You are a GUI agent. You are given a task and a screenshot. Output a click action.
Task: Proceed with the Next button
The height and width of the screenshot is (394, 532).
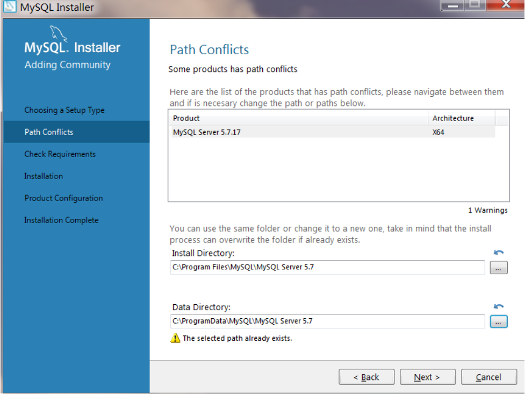428,377
